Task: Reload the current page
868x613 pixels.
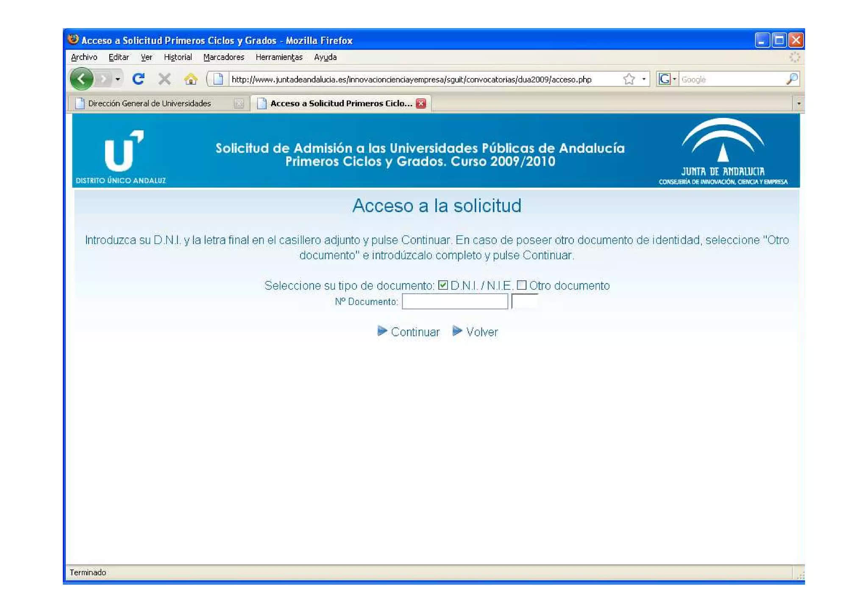Action: [x=138, y=79]
